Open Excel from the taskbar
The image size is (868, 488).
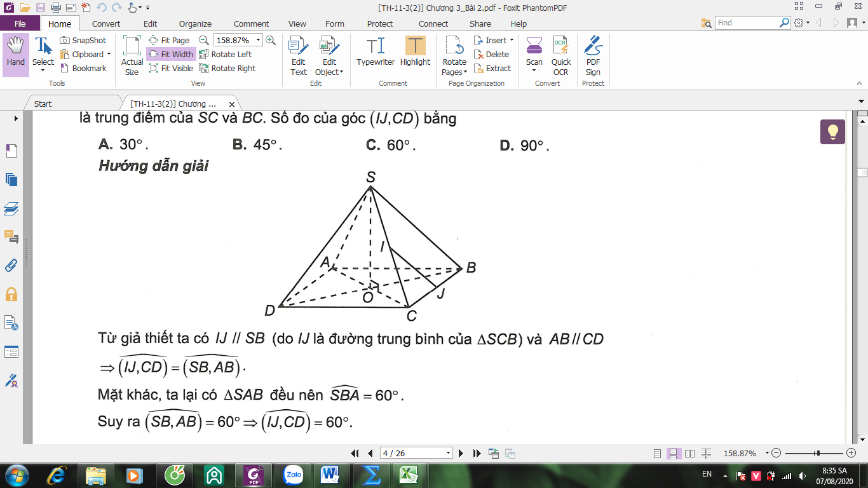[407, 474]
